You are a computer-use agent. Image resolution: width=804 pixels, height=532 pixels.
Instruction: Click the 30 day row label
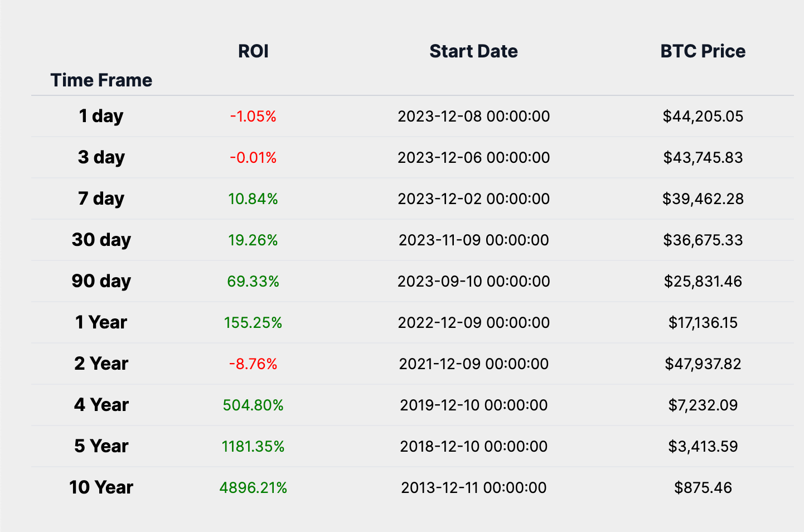click(101, 240)
